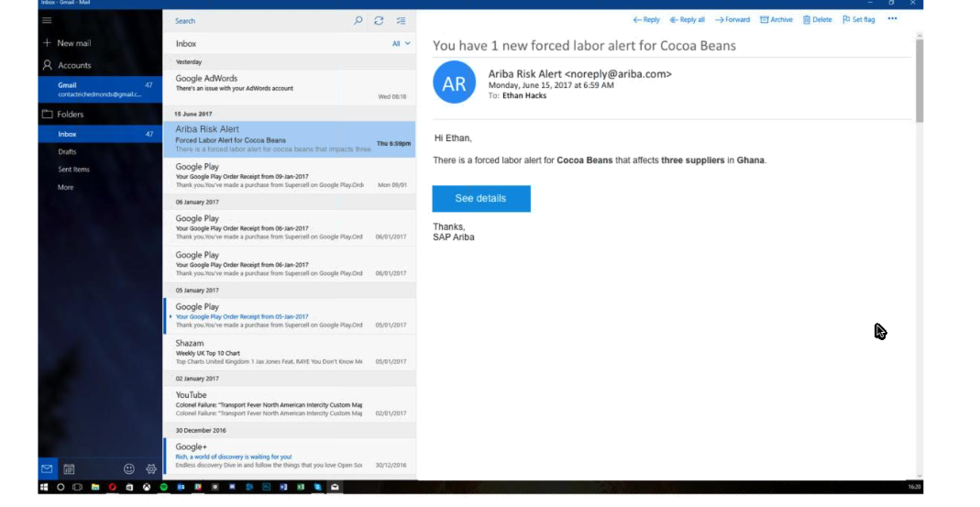Click See details button
980x507 pixels.
pyautogui.click(x=481, y=198)
